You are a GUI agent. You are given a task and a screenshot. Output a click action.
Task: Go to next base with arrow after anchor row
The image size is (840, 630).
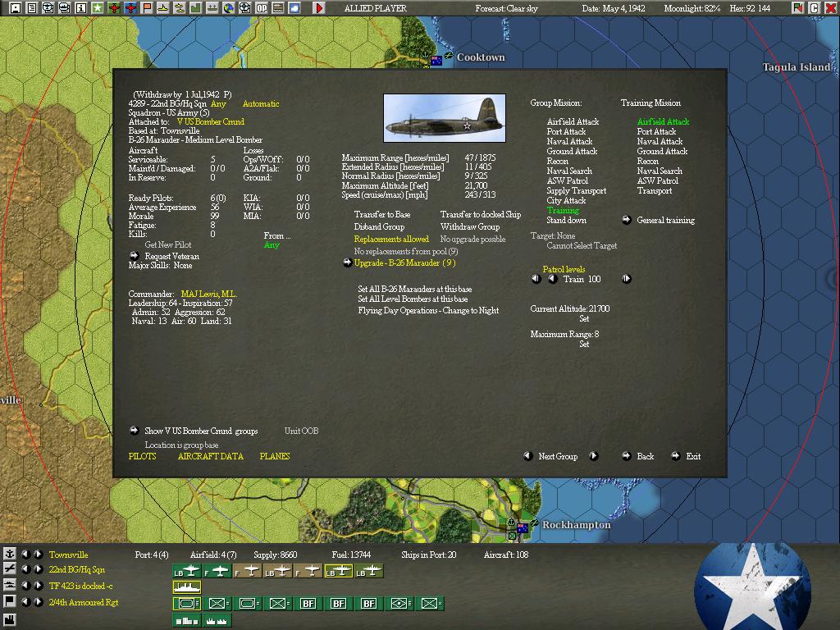pyautogui.click(x=38, y=554)
